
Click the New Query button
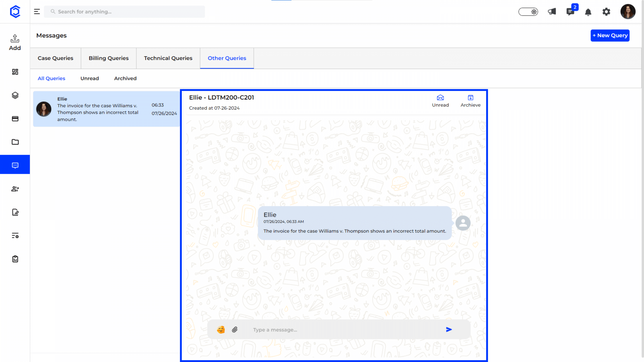610,36
